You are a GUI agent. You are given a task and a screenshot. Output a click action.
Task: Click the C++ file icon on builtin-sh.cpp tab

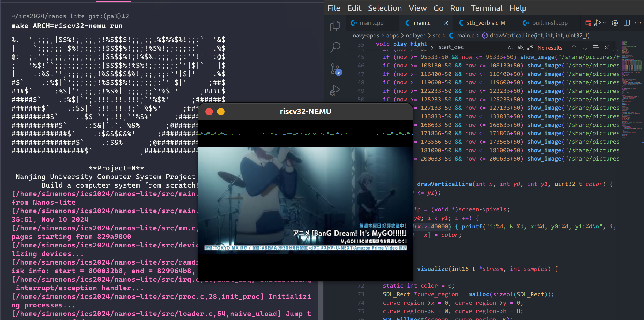526,23
